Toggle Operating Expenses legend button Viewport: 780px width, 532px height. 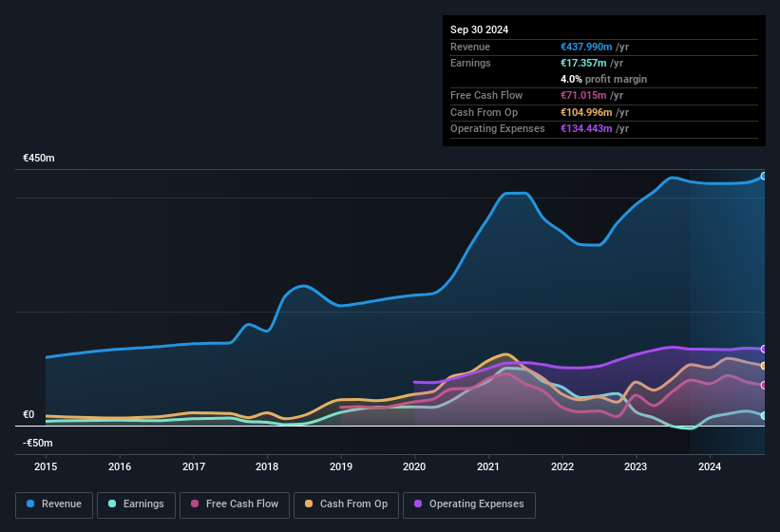pyautogui.click(x=469, y=504)
